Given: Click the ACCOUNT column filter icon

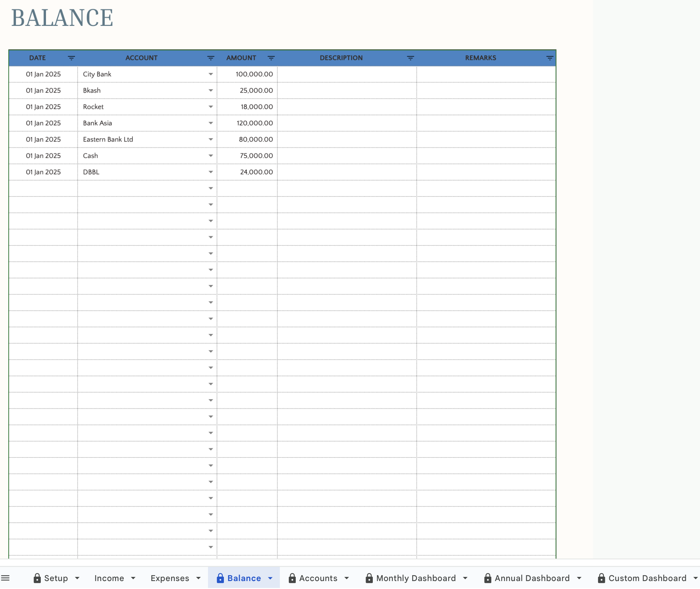Looking at the screenshot, I should click(210, 58).
